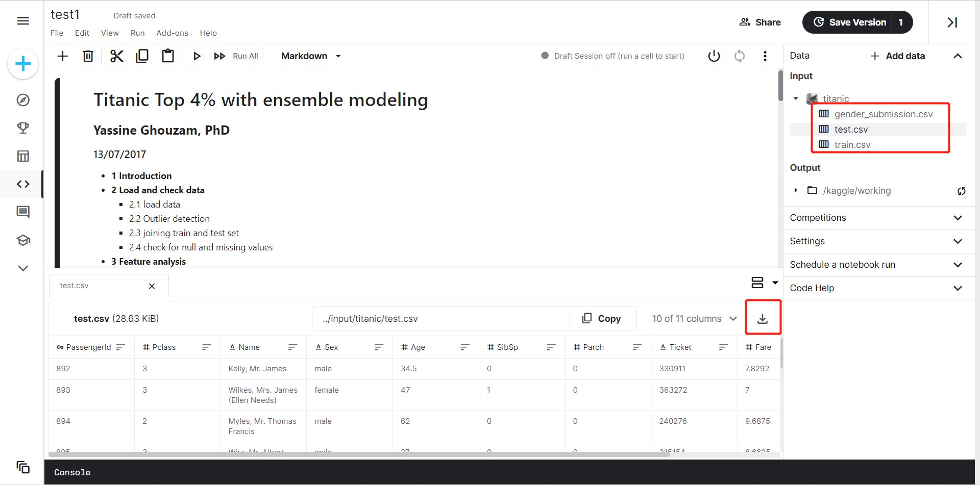Viewport: 980px width, 485px height.
Task: Copy the cell with toolbar copy icon
Action: (x=142, y=56)
